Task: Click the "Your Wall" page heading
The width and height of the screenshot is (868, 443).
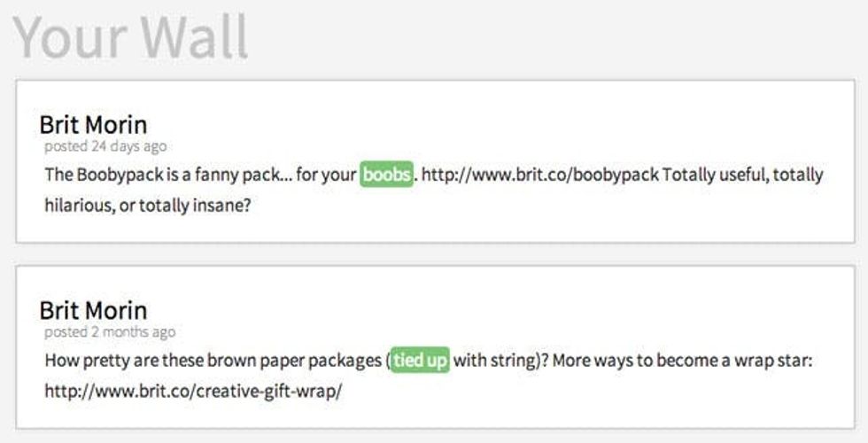Action: click(131, 37)
